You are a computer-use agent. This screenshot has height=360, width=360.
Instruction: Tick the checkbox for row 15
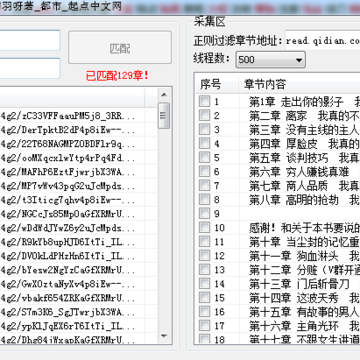204,298
